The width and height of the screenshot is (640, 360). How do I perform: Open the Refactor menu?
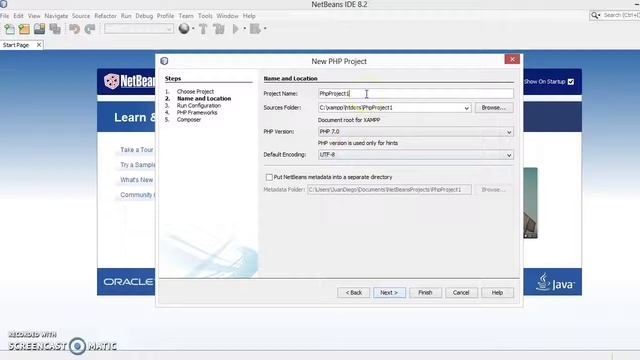point(105,16)
